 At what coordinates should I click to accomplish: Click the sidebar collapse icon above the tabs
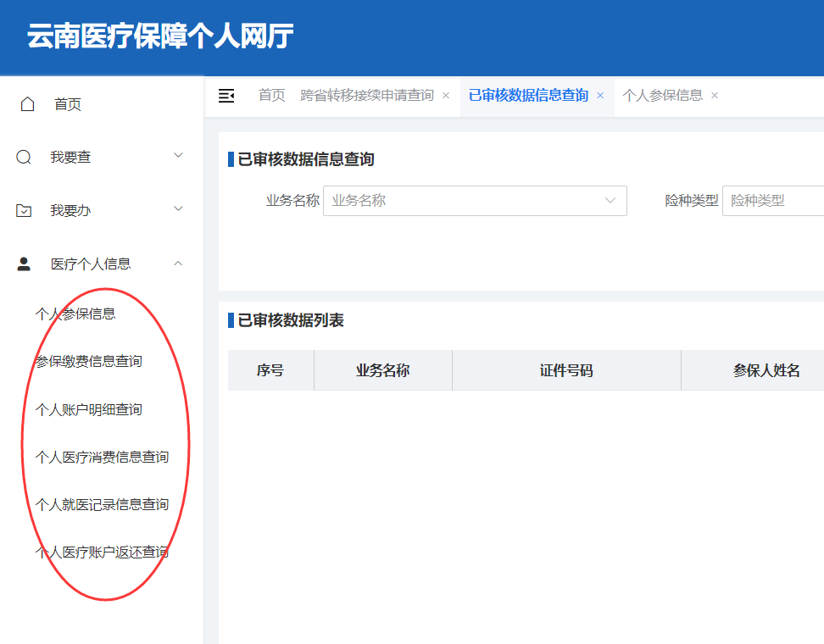tap(226, 96)
